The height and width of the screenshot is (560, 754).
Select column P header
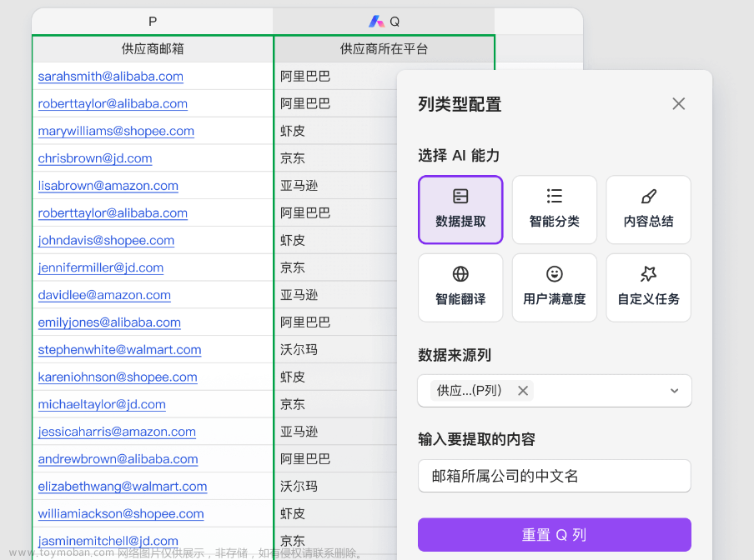153,21
